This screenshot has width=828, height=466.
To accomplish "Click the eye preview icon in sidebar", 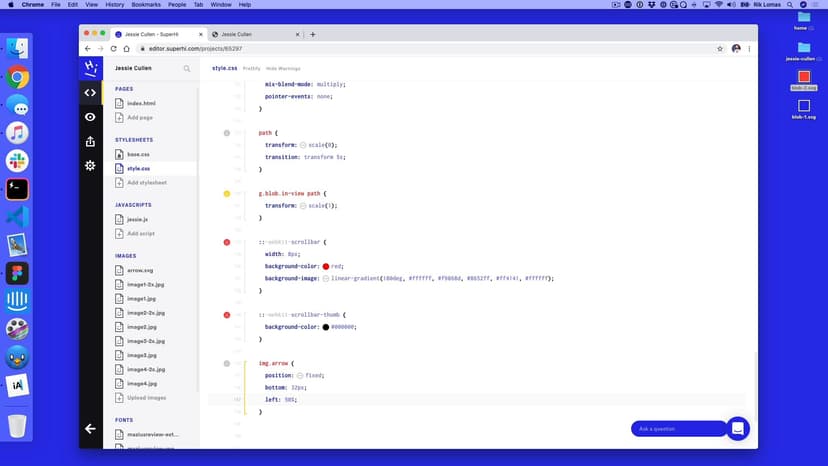I will point(90,117).
